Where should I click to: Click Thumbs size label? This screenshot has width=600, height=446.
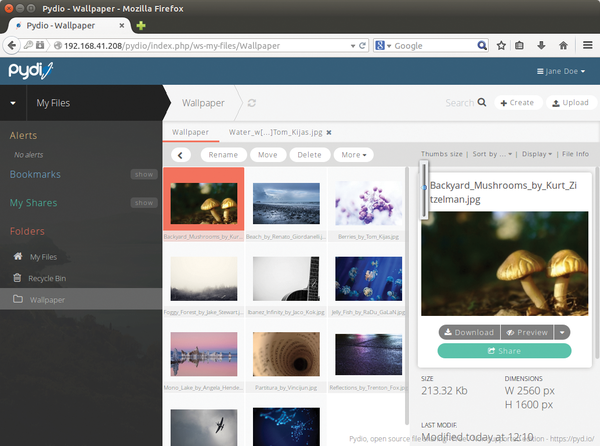point(442,154)
